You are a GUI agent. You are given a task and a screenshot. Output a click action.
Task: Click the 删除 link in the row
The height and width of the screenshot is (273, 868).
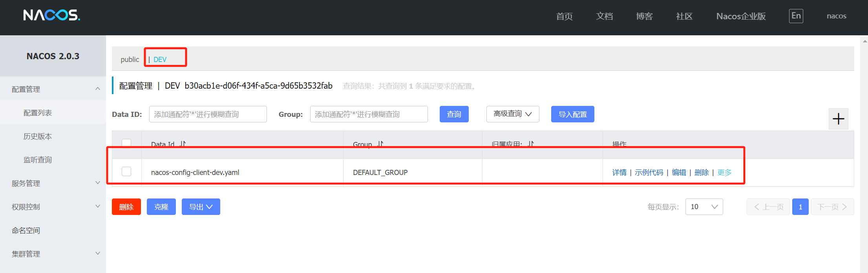(702, 172)
